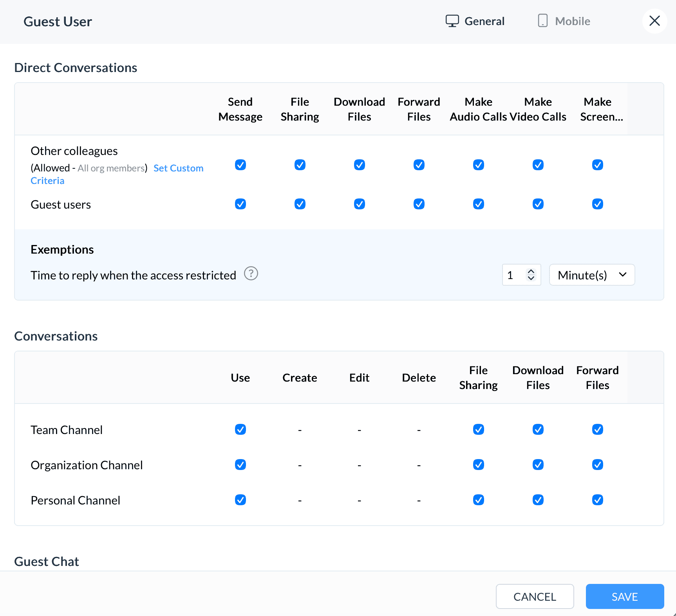Screen dimensions: 676x616
Task: Click the SAVE button
Action: click(625, 596)
